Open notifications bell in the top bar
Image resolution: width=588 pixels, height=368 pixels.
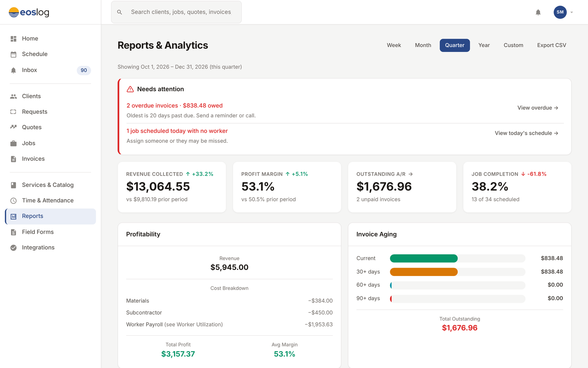(538, 12)
